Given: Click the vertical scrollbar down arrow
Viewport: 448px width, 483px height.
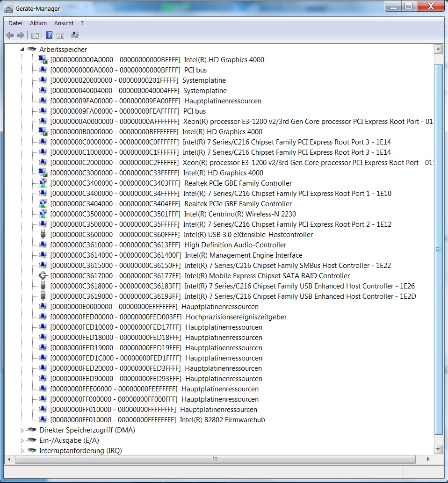Looking at the screenshot, I should tap(438, 449).
